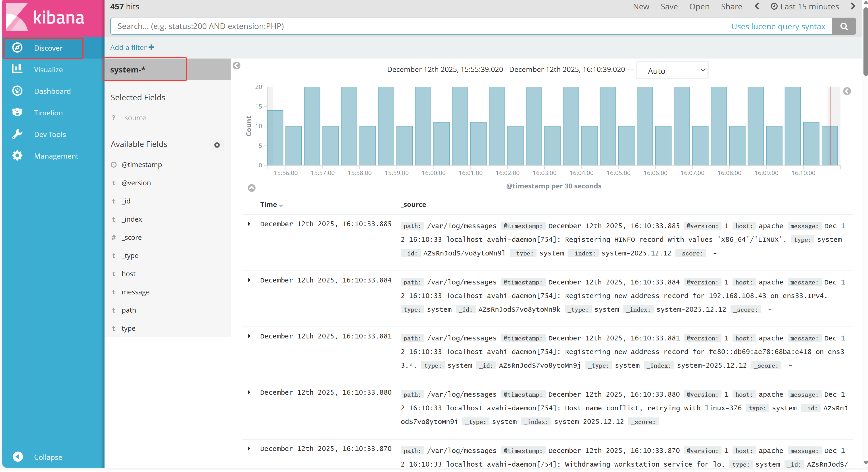Screen dimensions: 868x472
Task: Click Save in the top menu
Action: click(x=669, y=7)
